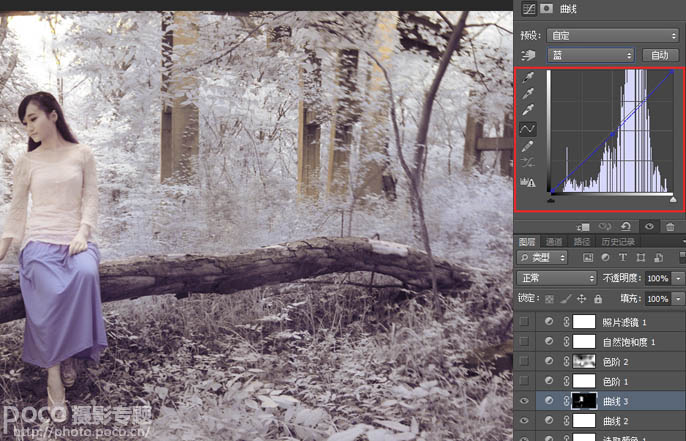Choose the pencil draw curve tool
686x441 pixels.
tap(528, 146)
